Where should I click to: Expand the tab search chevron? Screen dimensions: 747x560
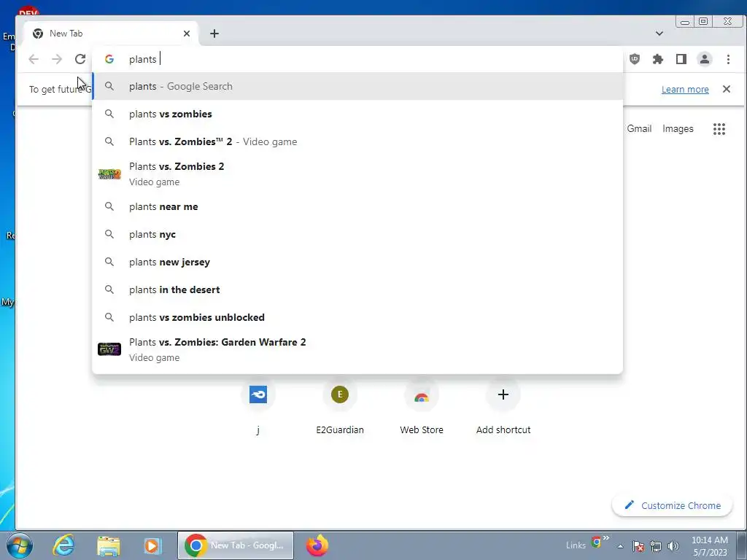point(659,34)
